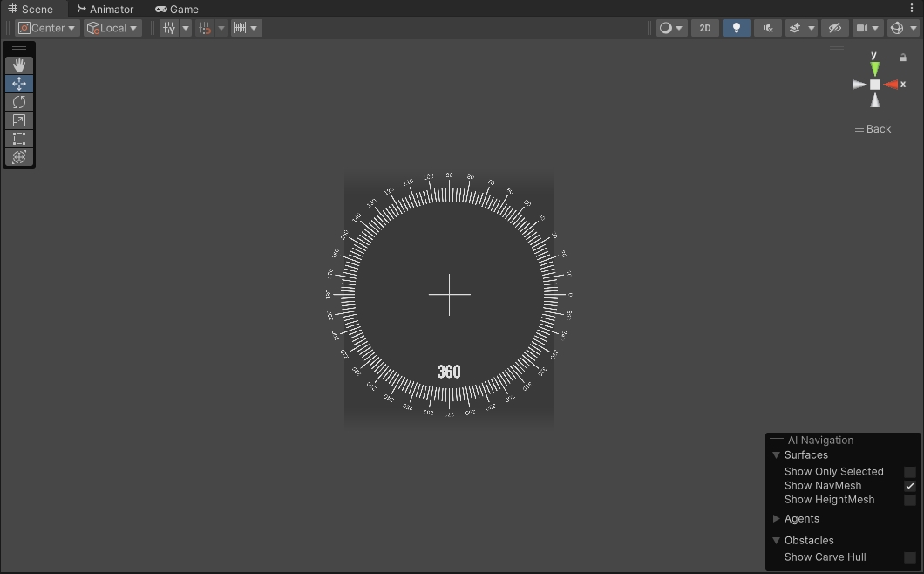The width and height of the screenshot is (924, 574).
Task: Open the Center pivot dropdown
Action: pos(46,27)
